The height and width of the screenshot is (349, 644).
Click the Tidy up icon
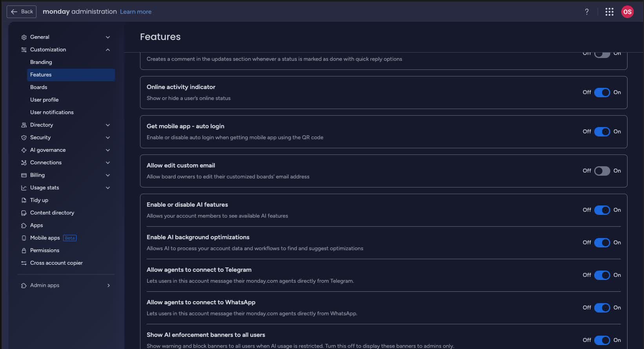24,200
